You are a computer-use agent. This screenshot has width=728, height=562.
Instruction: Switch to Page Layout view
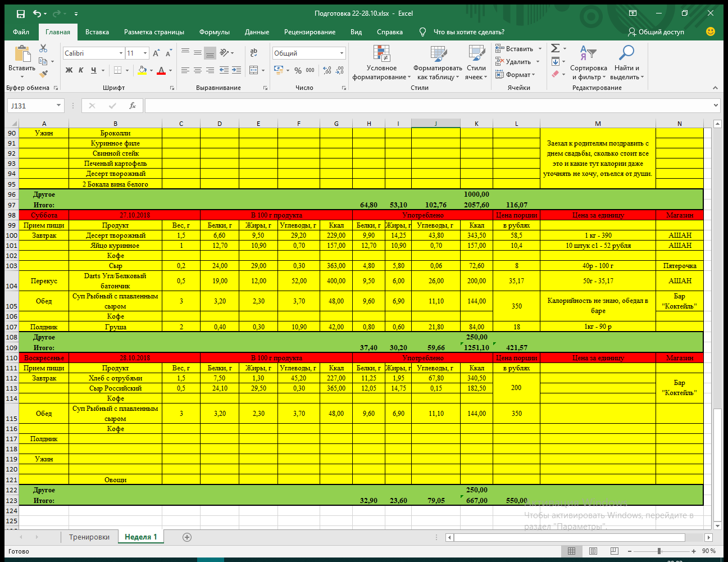(x=593, y=551)
